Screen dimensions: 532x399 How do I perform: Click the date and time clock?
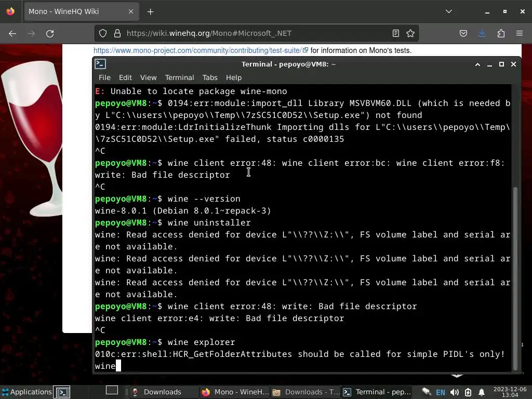click(510, 392)
